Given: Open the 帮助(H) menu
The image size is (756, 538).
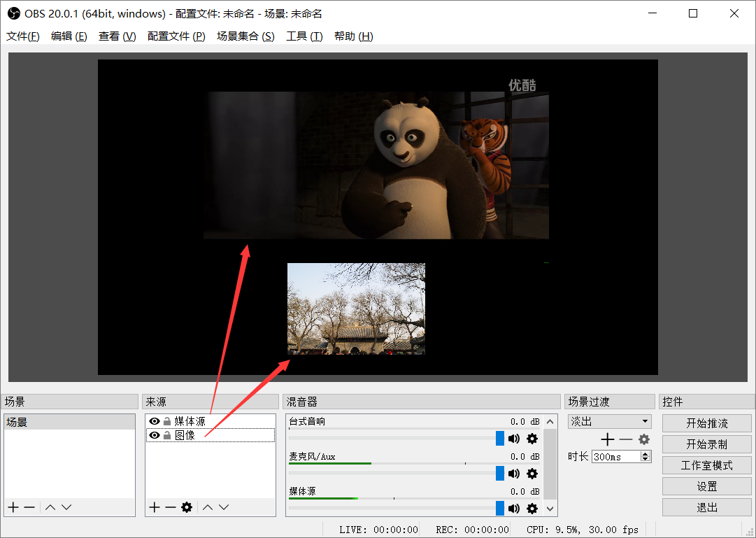Looking at the screenshot, I should (x=353, y=36).
